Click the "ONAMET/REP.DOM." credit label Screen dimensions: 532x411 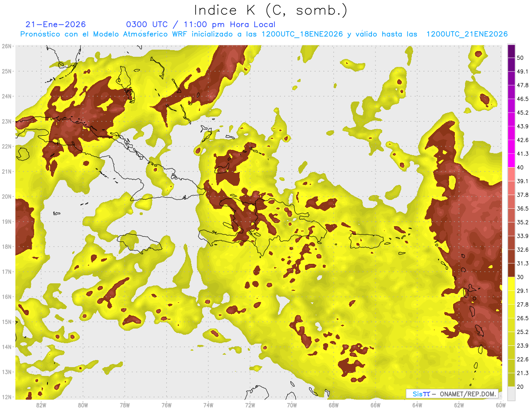point(467,394)
